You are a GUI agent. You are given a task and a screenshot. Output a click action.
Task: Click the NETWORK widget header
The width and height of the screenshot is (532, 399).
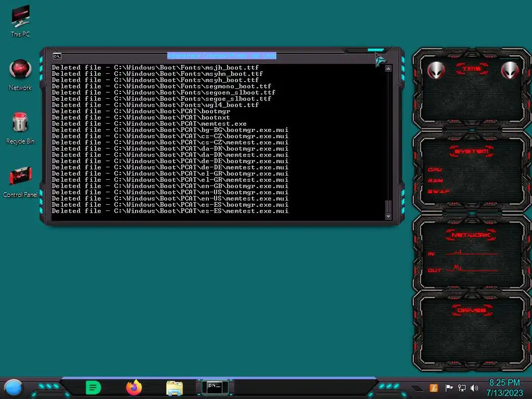tap(471, 235)
